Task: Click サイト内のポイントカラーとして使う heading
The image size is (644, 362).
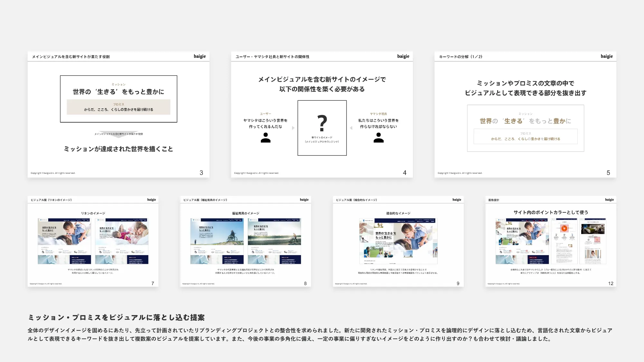Action: pyautogui.click(x=551, y=212)
